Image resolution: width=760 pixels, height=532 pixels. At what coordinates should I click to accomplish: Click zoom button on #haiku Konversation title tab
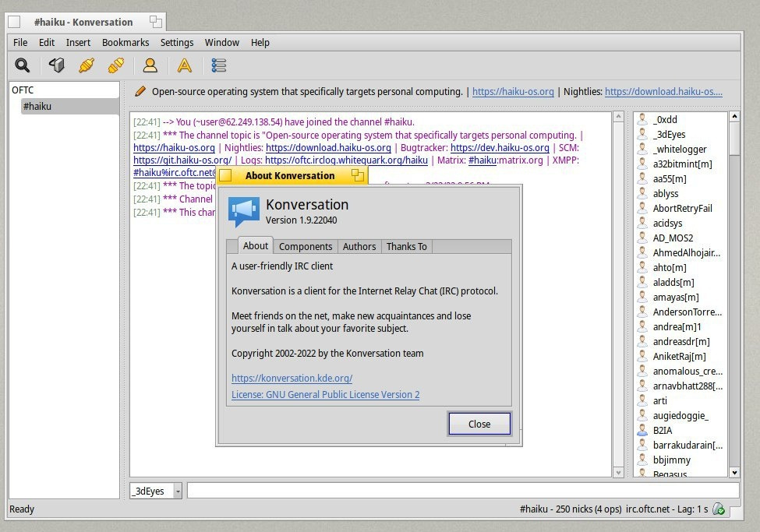(156, 21)
